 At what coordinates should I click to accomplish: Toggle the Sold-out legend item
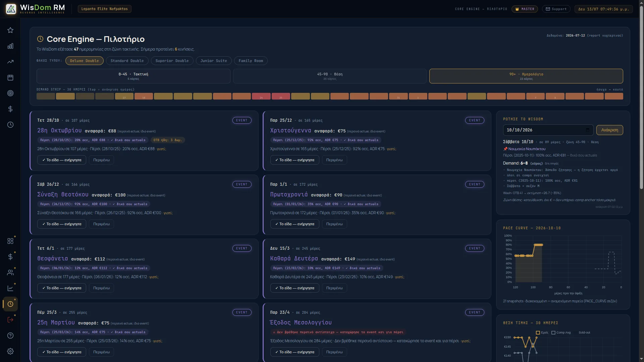pyautogui.click(x=584, y=333)
